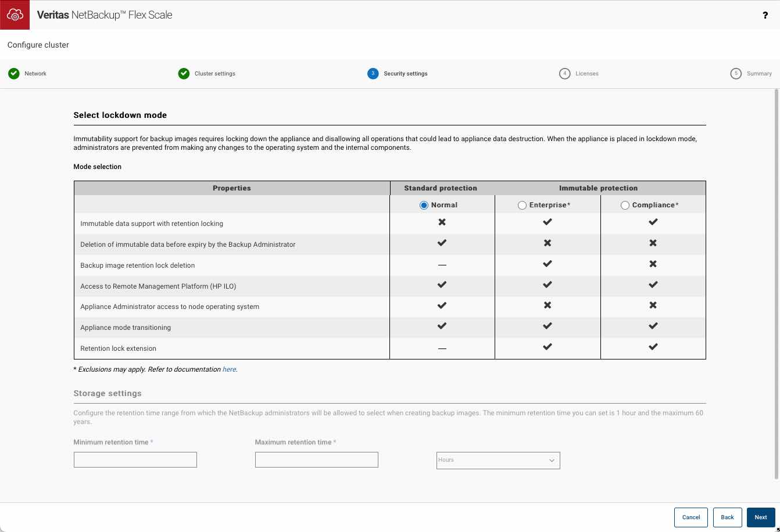
Task: Click the green checkmark for Cluster settings step
Action: pyautogui.click(x=184, y=74)
